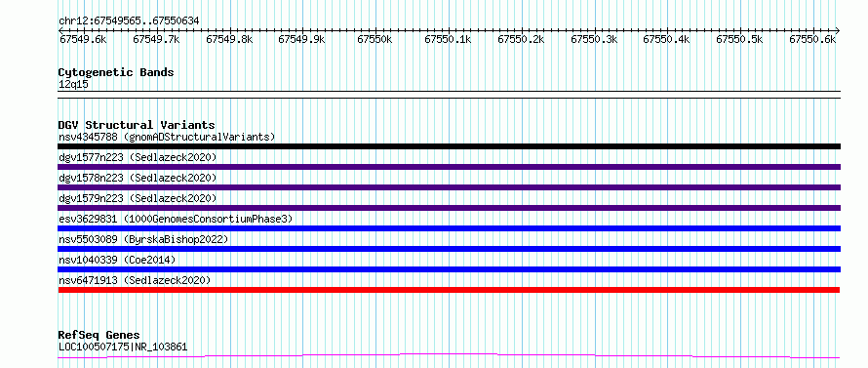Viewport: 868px width, 368px height.
Task: Click the 67549.6k ruler tick label
Action: (x=83, y=39)
